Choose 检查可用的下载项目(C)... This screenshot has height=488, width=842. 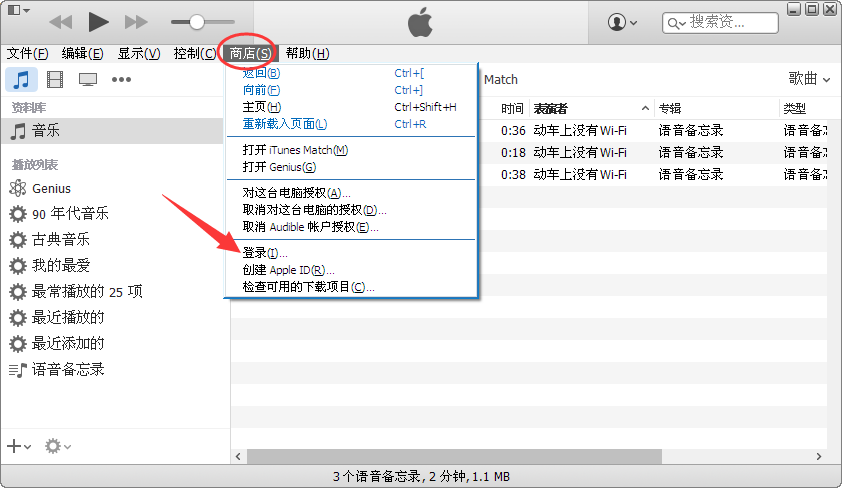coord(352,287)
